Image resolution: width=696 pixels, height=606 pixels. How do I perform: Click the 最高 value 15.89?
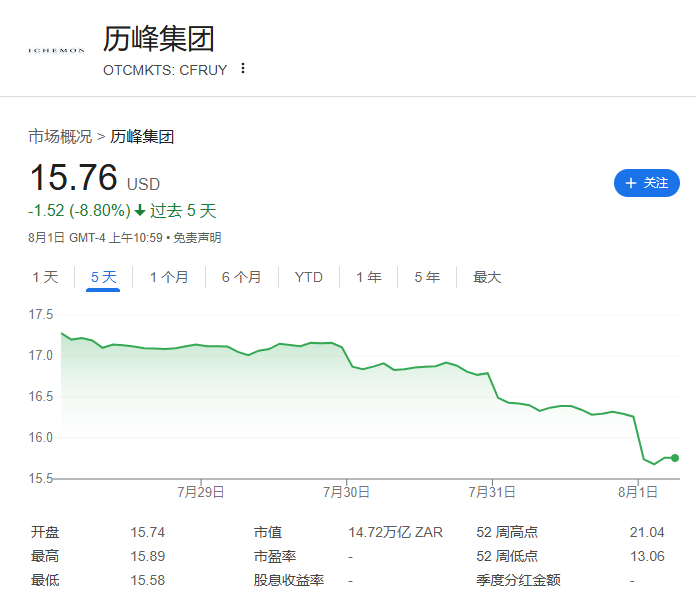pos(147,556)
